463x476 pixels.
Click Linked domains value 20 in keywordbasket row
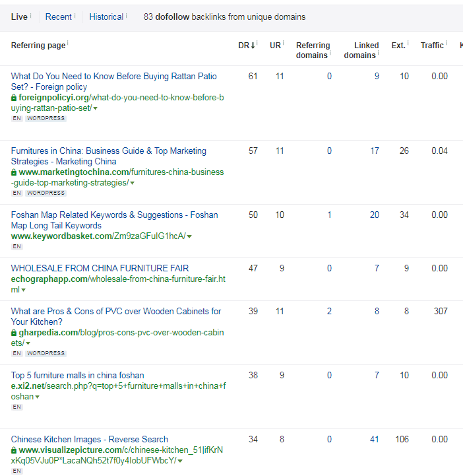[x=375, y=215]
